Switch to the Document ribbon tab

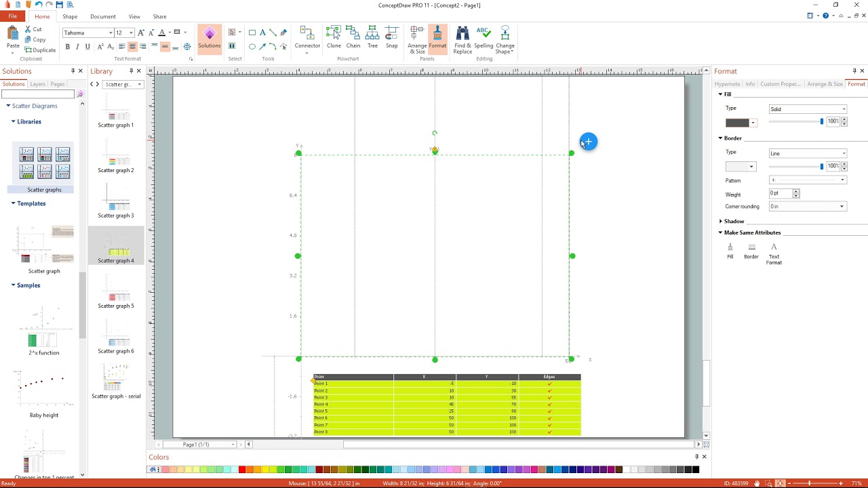point(103,16)
